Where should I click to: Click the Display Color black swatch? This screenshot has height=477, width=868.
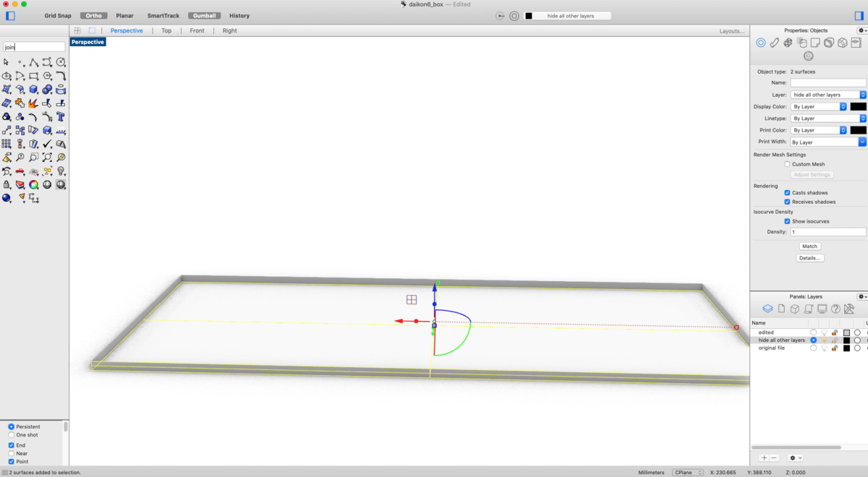[858, 106]
